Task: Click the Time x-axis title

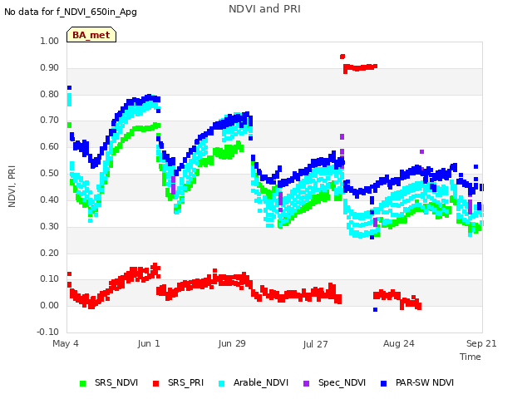Action: click(470, 357)
